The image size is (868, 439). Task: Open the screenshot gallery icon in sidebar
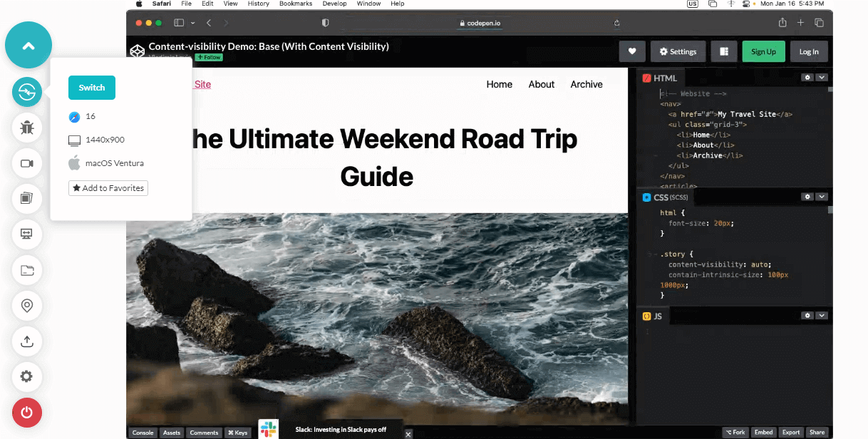[27, 198]
